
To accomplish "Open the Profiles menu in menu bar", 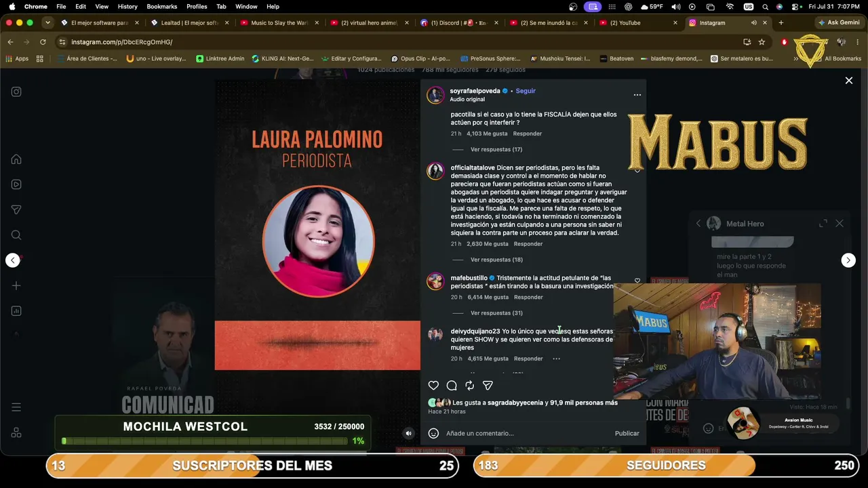I will pyautogui.click(x=197, y=6).
